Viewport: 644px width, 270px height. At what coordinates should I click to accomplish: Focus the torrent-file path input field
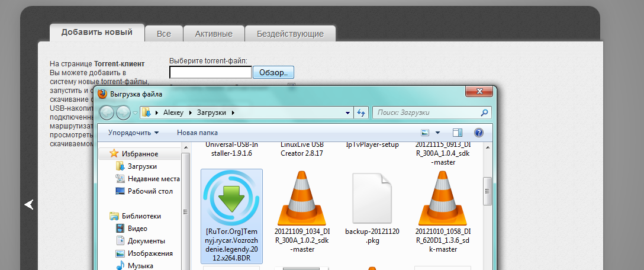tap(210, 73)
